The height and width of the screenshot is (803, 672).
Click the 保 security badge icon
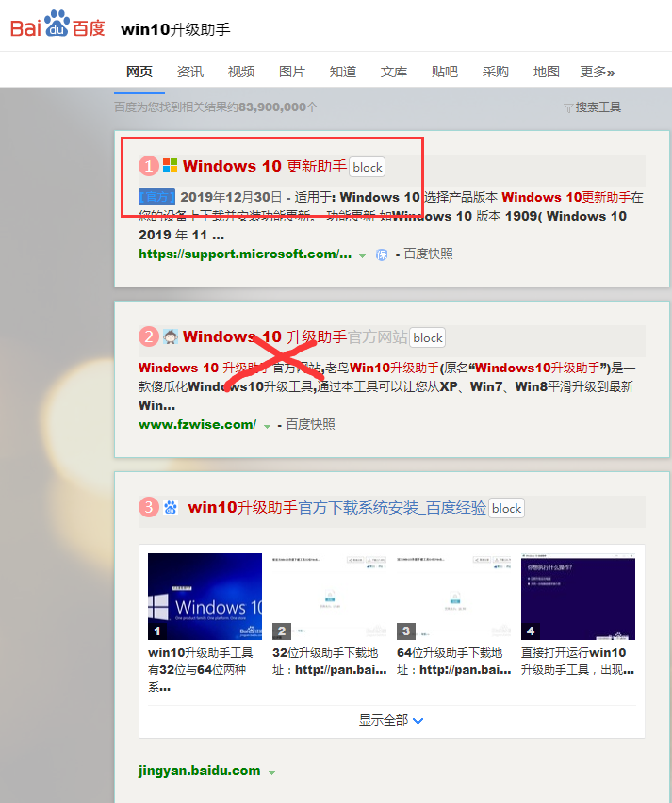point(382,254)
